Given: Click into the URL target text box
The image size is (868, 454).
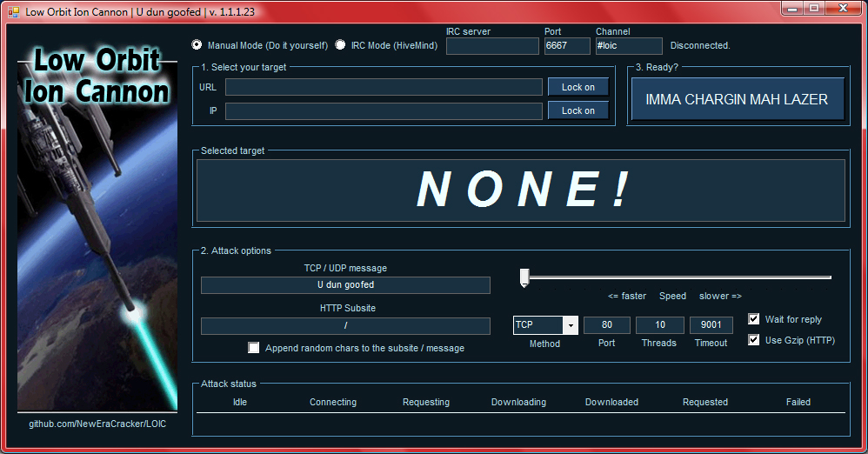Looking at the screenshot, I should 384,87.
